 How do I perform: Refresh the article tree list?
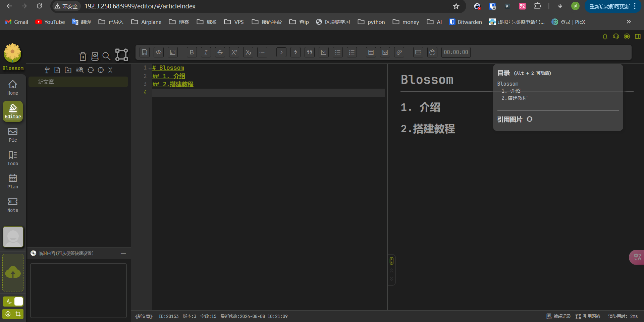91,70
